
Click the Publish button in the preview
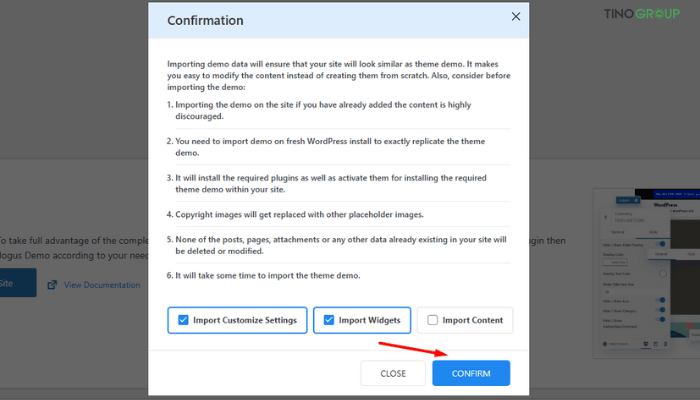[x=628, y=200]
